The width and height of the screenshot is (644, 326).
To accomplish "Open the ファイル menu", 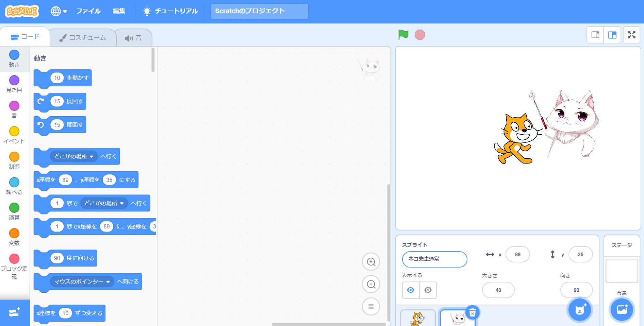I will (x=88, y=11).
